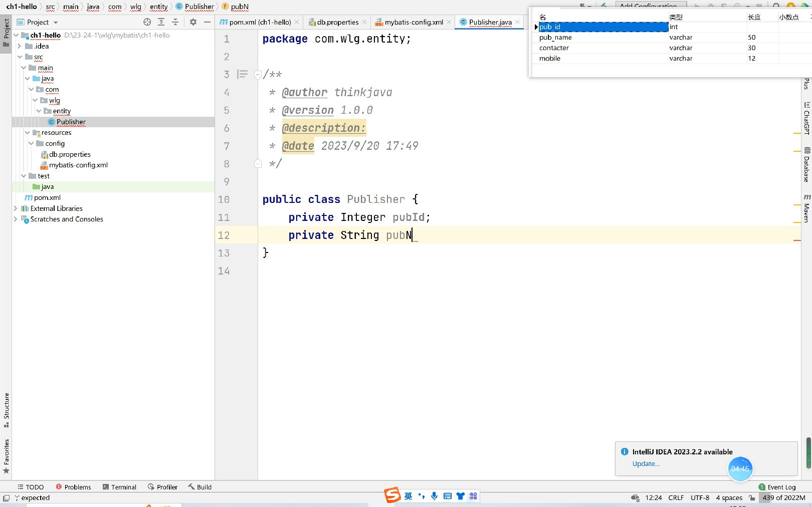Viewport: 812px width, 507px height.
Task: Click the Expand All icon in Project panel
Action: point(161,22)
